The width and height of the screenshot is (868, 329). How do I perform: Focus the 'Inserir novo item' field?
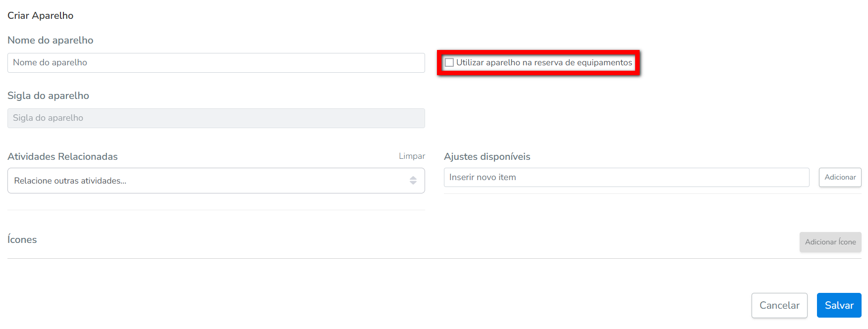[626, 177]
